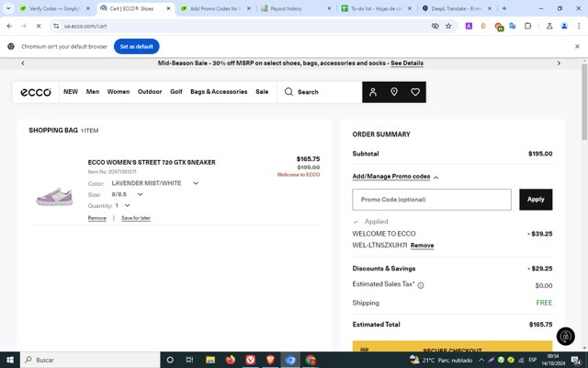588x368 pixels.
Task: Collapse the Add/Manage Promo codes section
Action: point(395,177)
